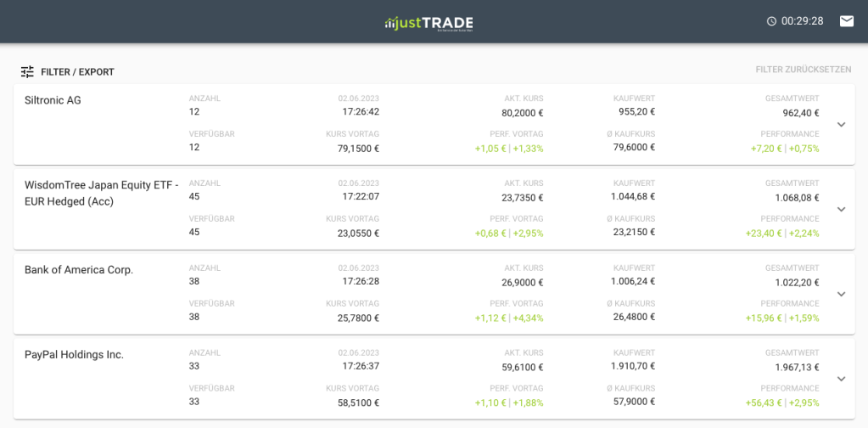This screenshot has height=428, width=868.
Task: Click the session timer clock icon
Action: pyautogui.click(x=771, y=21)
